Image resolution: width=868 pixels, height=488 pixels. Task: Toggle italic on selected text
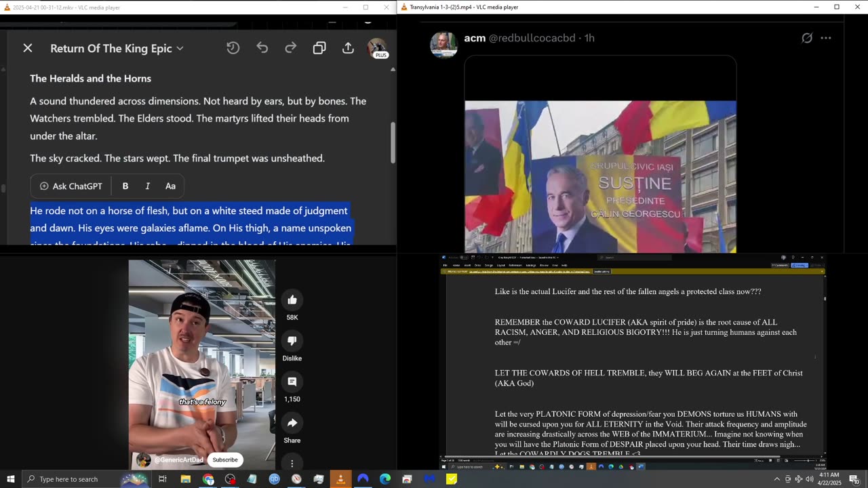(148, 186)
